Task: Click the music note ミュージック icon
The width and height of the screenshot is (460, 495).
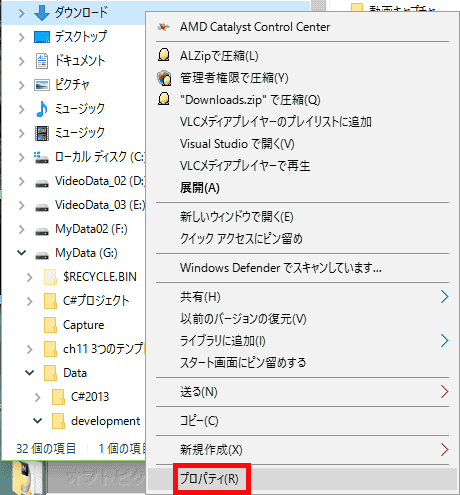Action: (42, 109)
